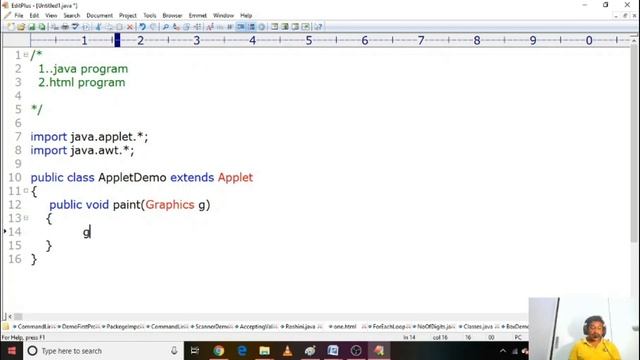Click the Replace toolbar icon
The width and height of the screenshot is (640, 360).
[176, 27]
